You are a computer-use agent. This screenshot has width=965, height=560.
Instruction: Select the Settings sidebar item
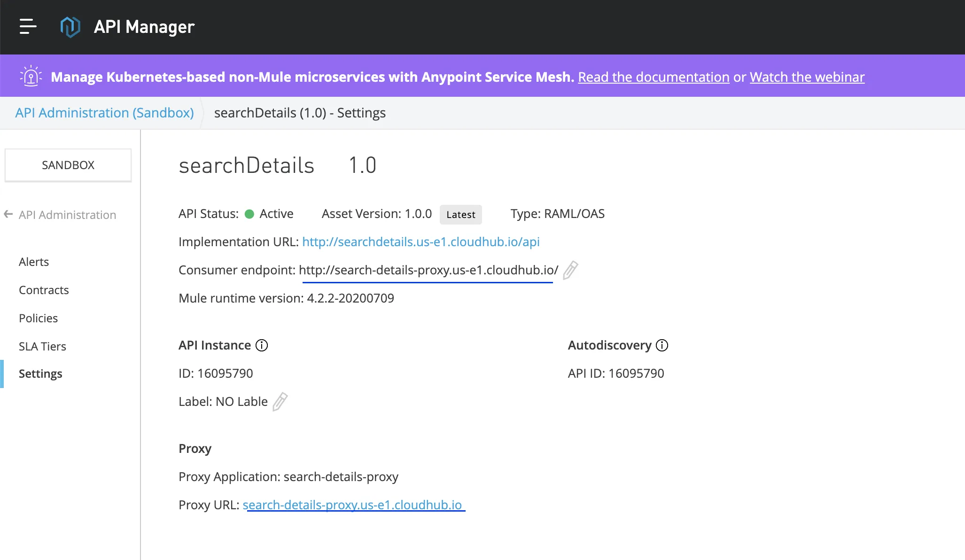[x=40, y=374]
